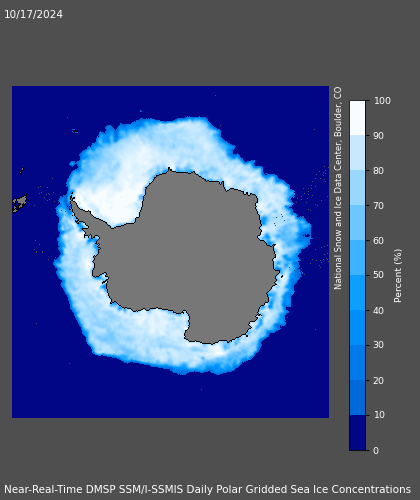The height and width of the screenshot is (500, 420).
Task: Click the 100 tick label on colorbar
Action: [x=382, y=101]
